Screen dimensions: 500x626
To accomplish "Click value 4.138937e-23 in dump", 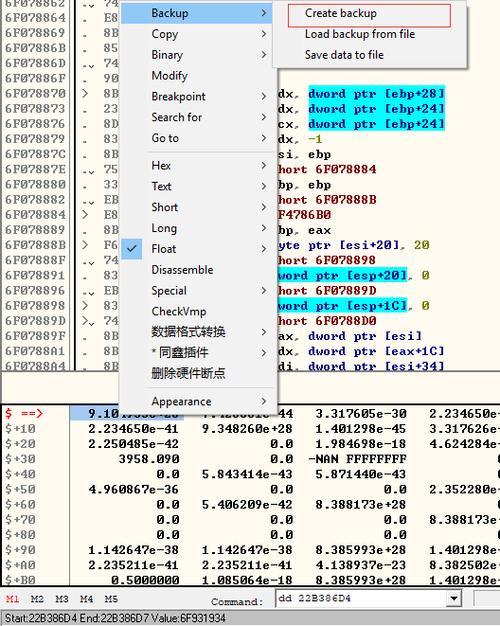I will pos(361,565).
